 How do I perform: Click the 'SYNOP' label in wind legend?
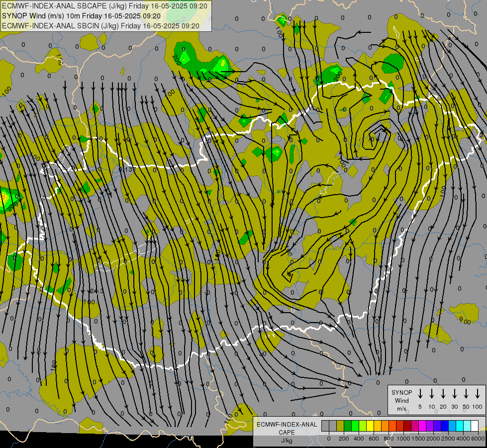tap(401, 392)
